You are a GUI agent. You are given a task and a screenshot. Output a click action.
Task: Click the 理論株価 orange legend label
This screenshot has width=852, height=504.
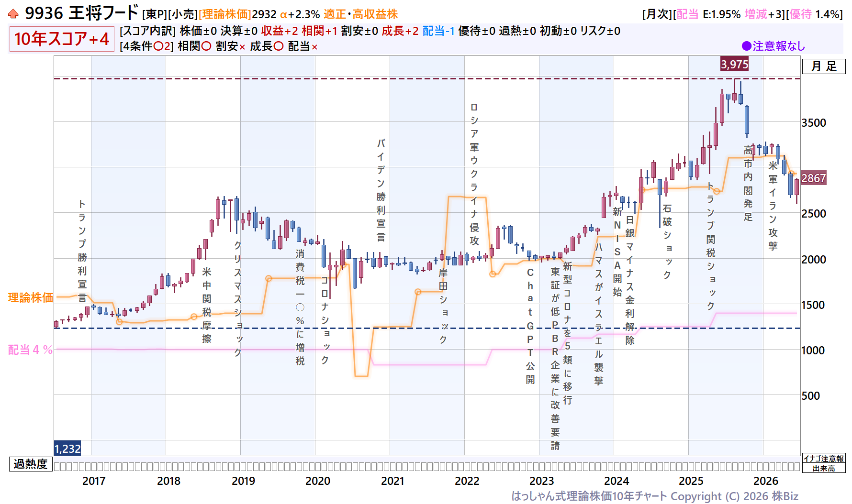[x=31, y=297]
